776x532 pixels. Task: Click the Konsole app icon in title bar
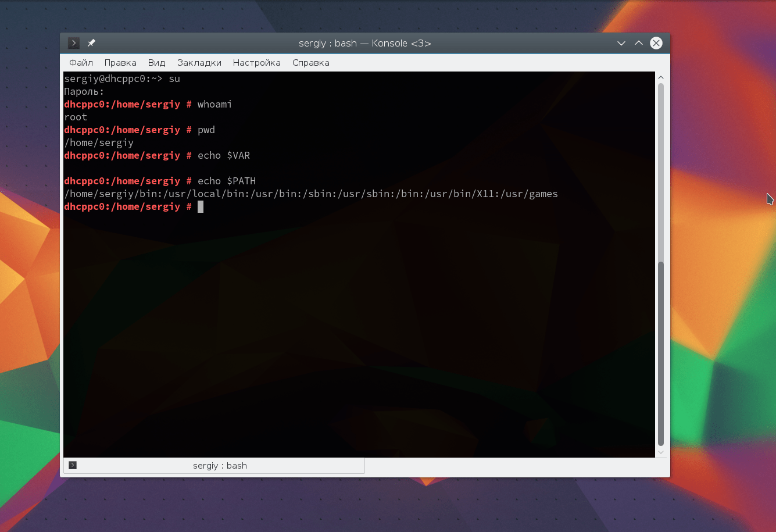73,42
